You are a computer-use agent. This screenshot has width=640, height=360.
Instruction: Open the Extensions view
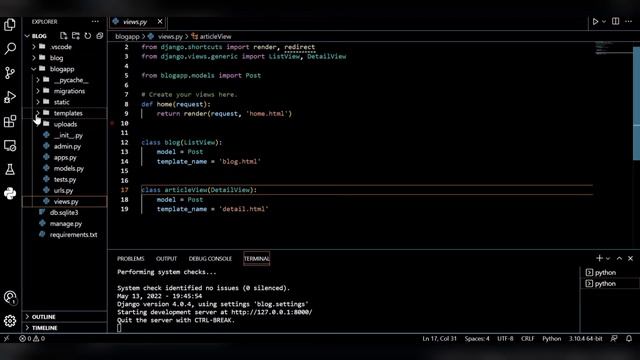(x=10, y=121)
